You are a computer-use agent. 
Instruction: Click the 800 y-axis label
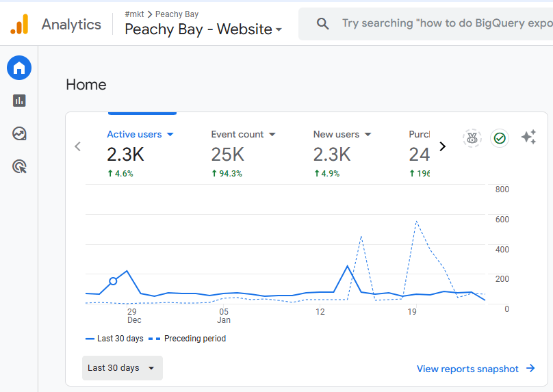coord(502,190)
